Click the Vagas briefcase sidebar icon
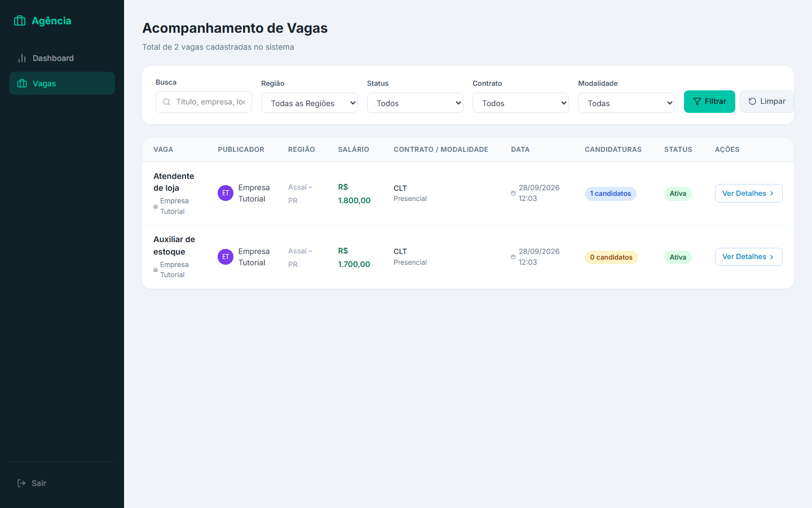Screen dimensions: 812x508 point(22,84)
